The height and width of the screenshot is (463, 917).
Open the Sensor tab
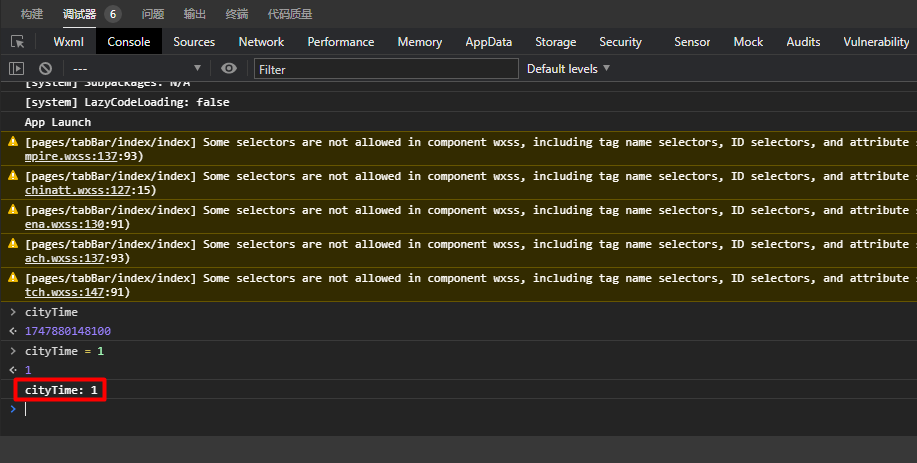tap(692, 42)
